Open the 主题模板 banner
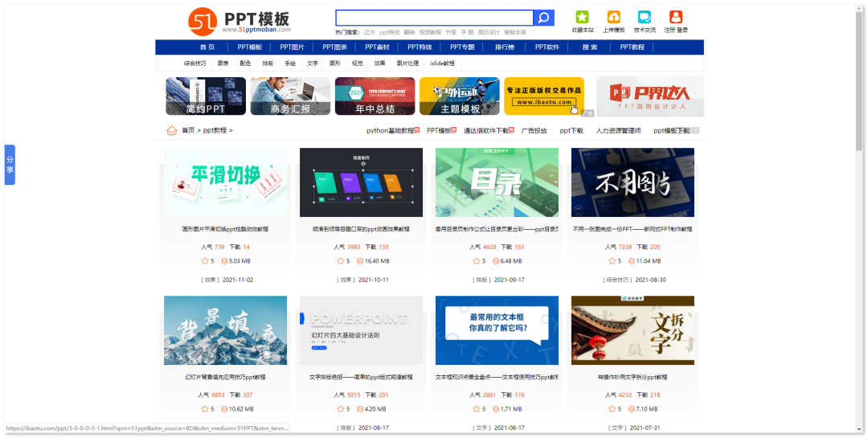Screen dimensions: 868x438 pyautogui.click(x=460, y=96)
